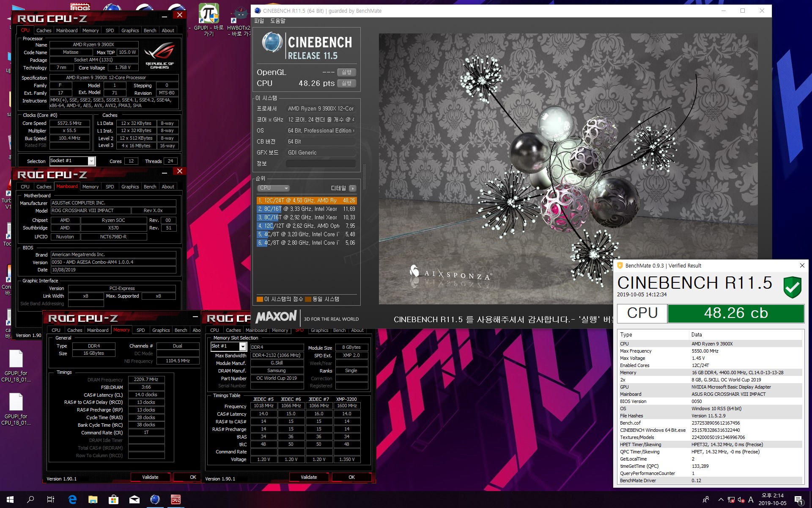Open File Explorer from taskbar
The height and width of the screenshot is (508, 812).
click(93, 500)
